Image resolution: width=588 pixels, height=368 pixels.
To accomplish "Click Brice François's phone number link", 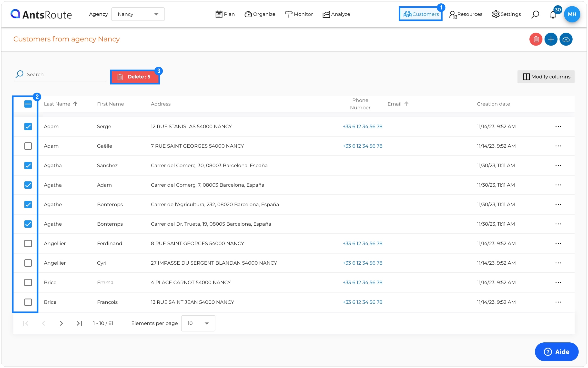I will click(362, 302).
